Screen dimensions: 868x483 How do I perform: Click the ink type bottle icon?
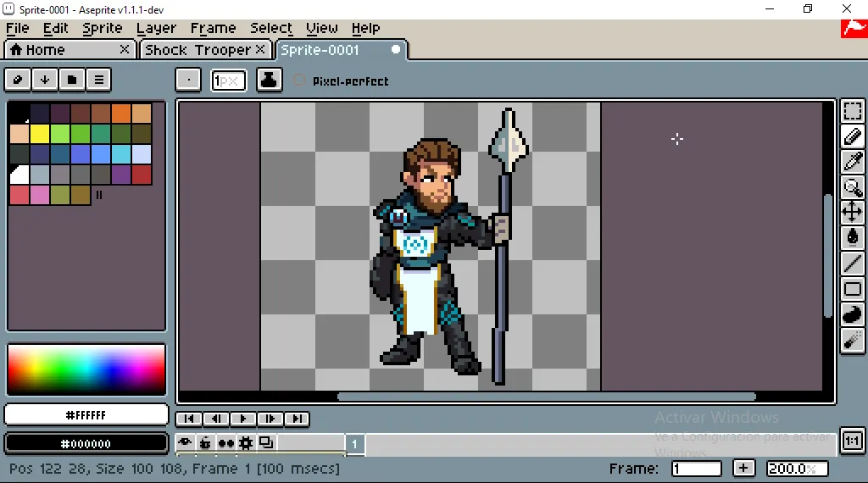click(x=269, y=80)
